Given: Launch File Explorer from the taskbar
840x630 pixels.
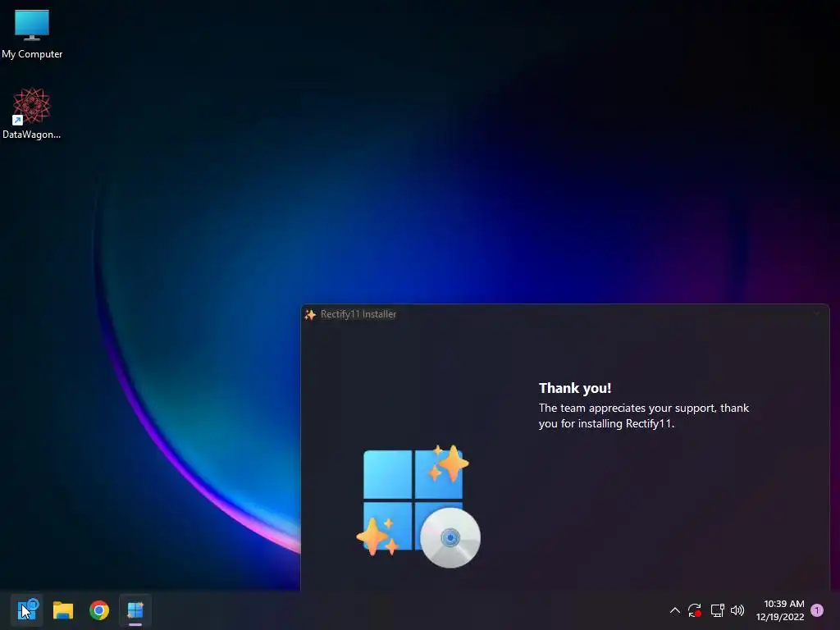Looking at the screenshot, I should coord(62,610).
